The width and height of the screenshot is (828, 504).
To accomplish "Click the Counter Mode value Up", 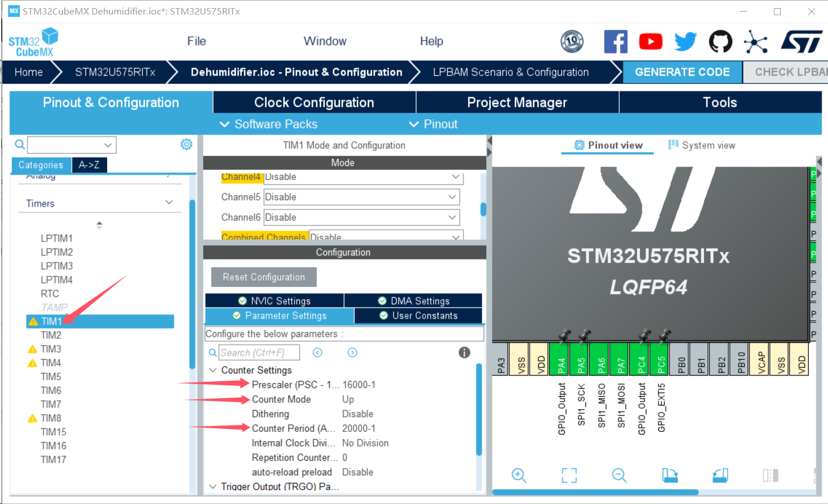I will point(348,399).
